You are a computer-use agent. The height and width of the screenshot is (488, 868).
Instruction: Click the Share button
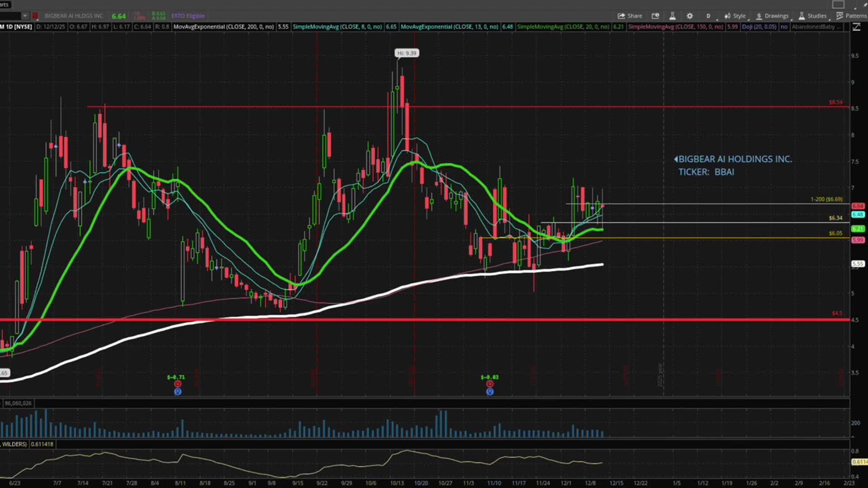(x=630, y=16)
